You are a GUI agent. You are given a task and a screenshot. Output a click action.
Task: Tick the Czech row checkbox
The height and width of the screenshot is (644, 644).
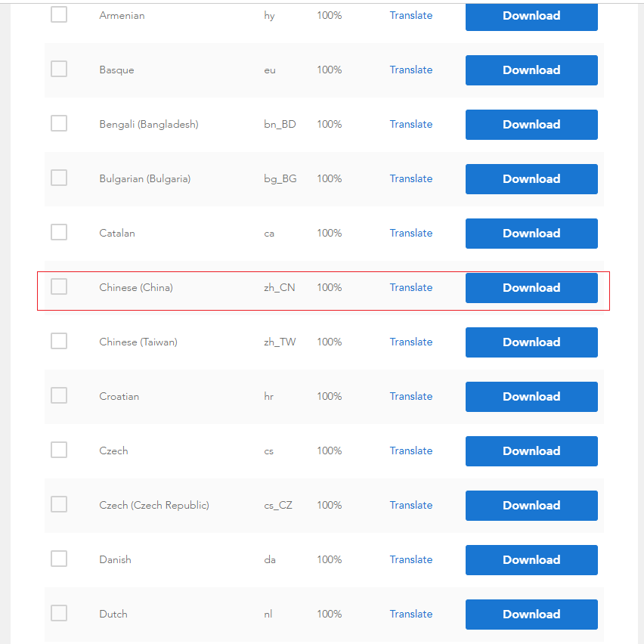[x=59, y=450]
